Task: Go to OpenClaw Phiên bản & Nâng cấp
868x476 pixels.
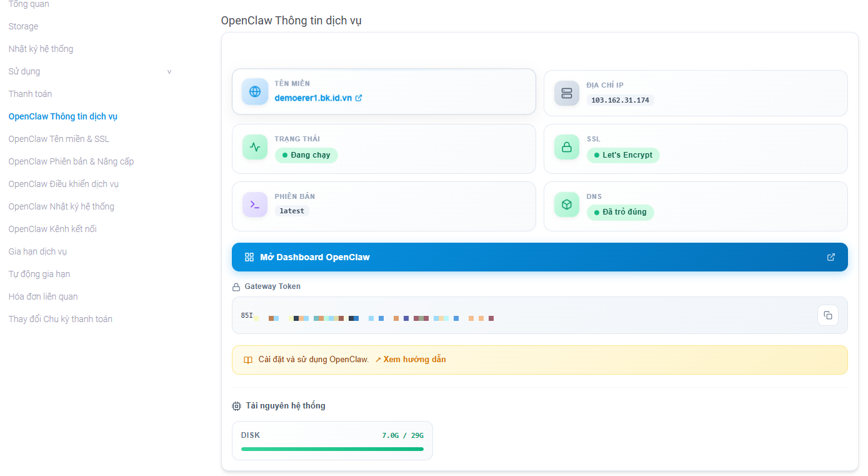Action: (x=71, y=161)
